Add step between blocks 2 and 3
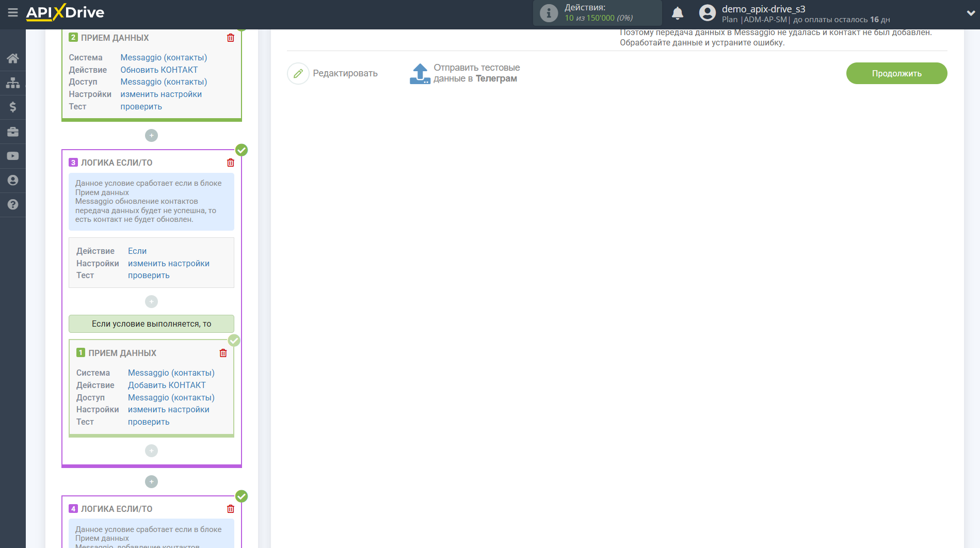Image resolution: width=980 pixels, height=548 pixels. [x=151, y=135]
